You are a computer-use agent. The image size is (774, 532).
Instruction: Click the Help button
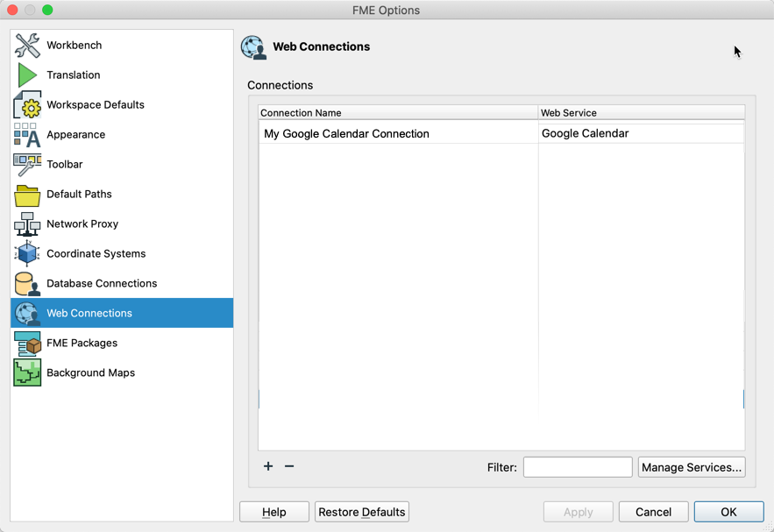[274, 512]
